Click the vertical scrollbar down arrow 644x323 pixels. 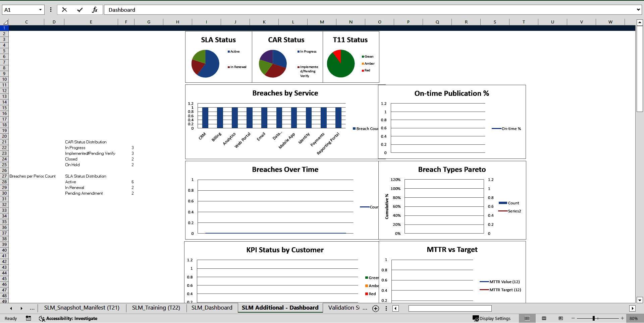(640, 300)
